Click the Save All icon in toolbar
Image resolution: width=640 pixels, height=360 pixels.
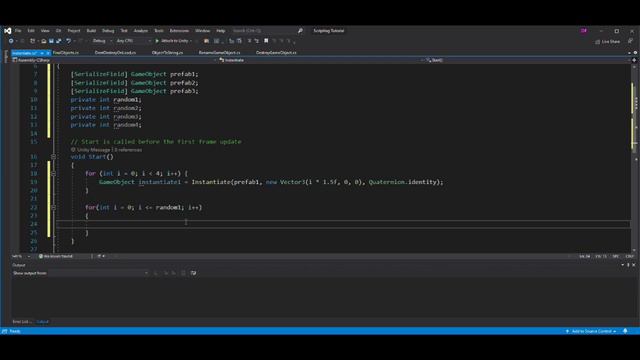tap(59, 41)
